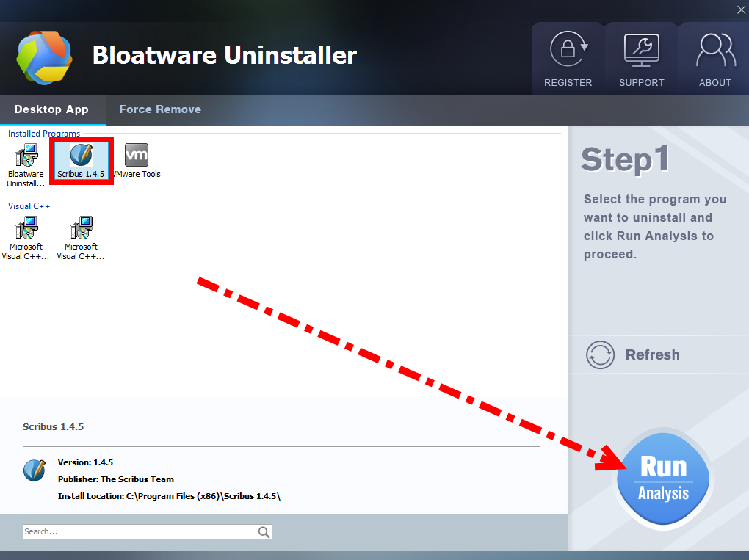
Task: Open the About people icon
Action: point(715,50)
